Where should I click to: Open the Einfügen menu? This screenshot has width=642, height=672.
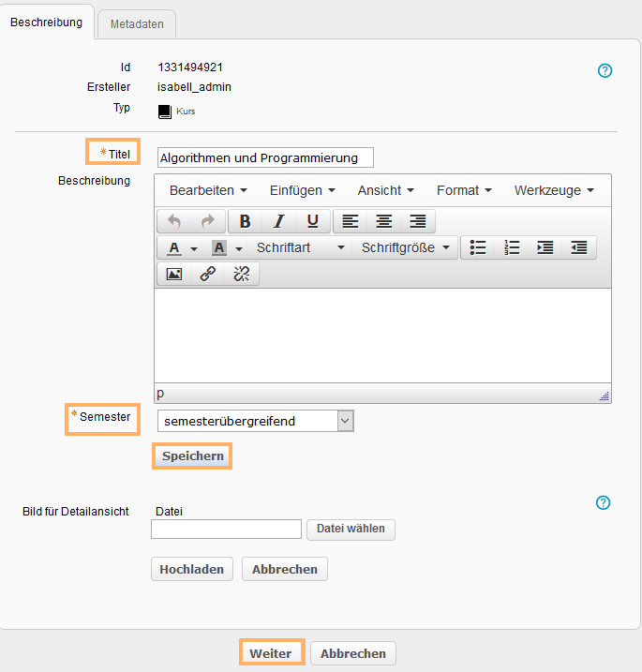[x=302, y=190]
